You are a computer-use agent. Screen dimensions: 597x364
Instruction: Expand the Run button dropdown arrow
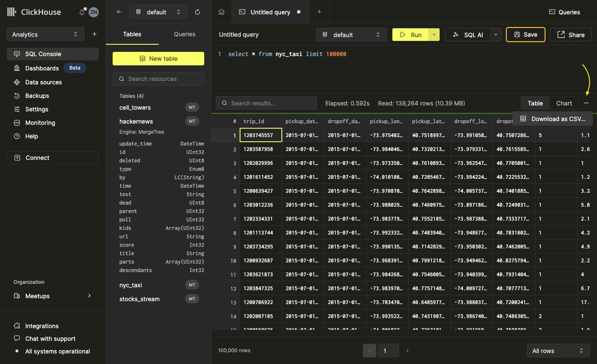click(434, 35)
